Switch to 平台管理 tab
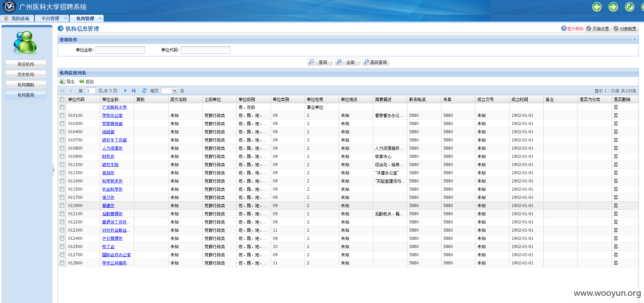The width and height of the screenshot is (644, 303). click(50, 18)
